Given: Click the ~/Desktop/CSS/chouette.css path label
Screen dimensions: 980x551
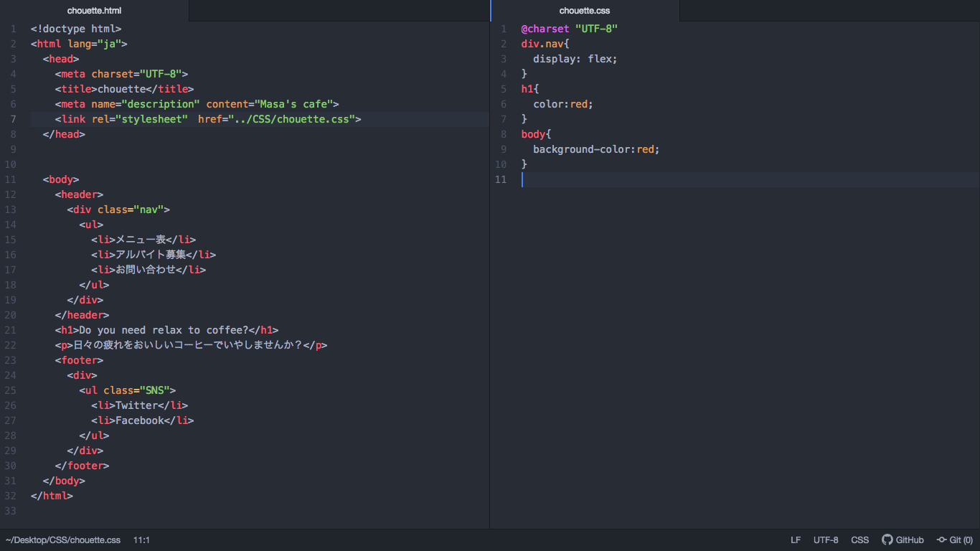Looking at the screenshot, I should (63, 540).
